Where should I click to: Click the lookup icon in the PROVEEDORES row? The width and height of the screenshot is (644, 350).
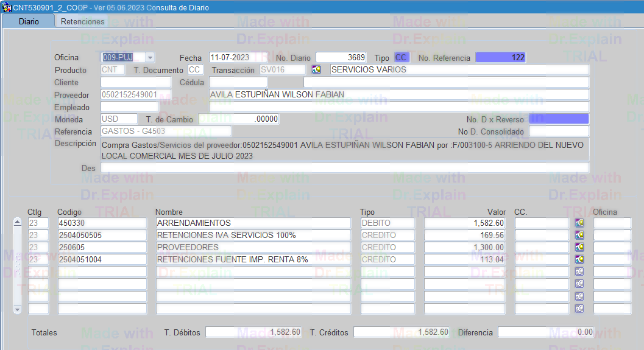pyautogui.click(x=579, y=248)
